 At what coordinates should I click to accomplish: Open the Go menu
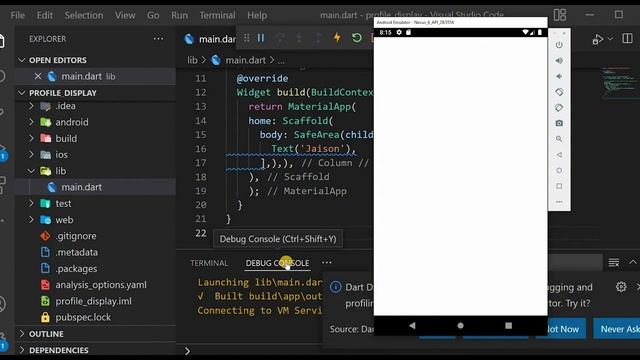(x=153, y=16)
